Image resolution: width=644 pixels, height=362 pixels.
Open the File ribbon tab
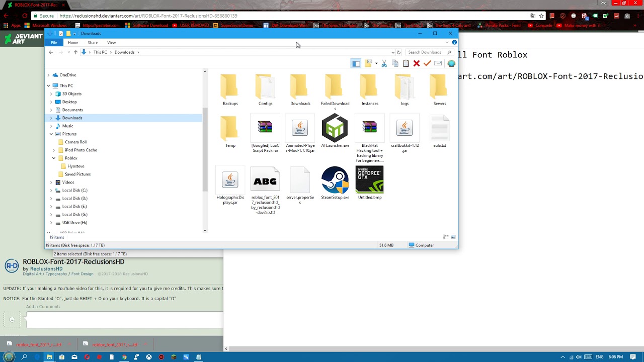tap(54, 43)
